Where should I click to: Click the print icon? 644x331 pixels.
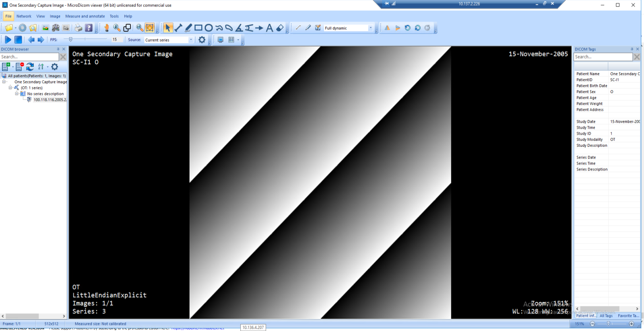click(78, 28)
